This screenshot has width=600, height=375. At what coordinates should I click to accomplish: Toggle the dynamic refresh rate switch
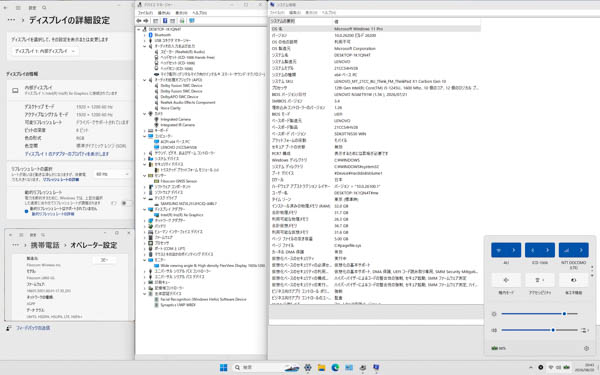pyautogui.click(x=126, y=203)
